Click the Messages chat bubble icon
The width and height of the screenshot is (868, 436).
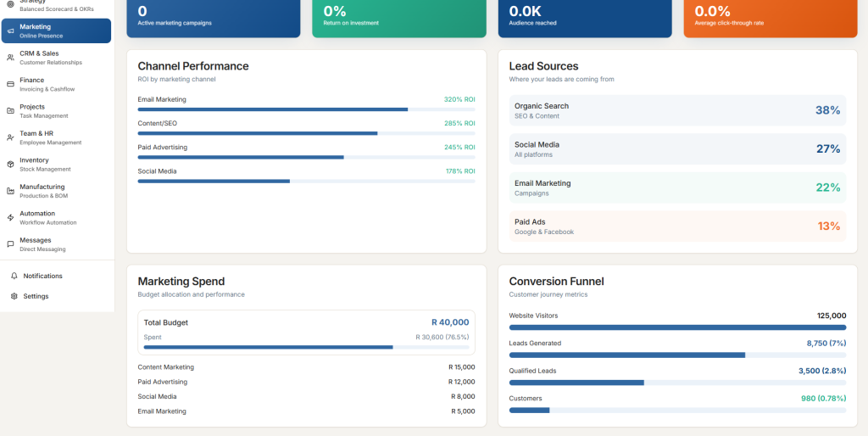click(10, 244)
